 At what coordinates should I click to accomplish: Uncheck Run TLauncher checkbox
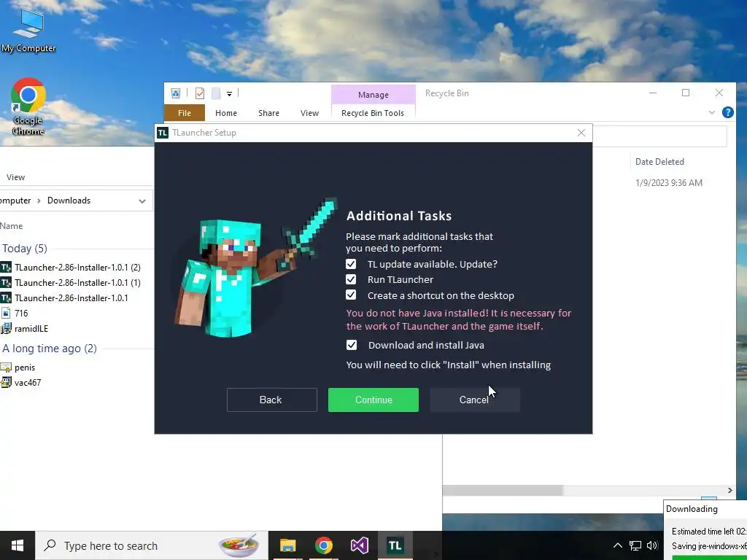351,279
